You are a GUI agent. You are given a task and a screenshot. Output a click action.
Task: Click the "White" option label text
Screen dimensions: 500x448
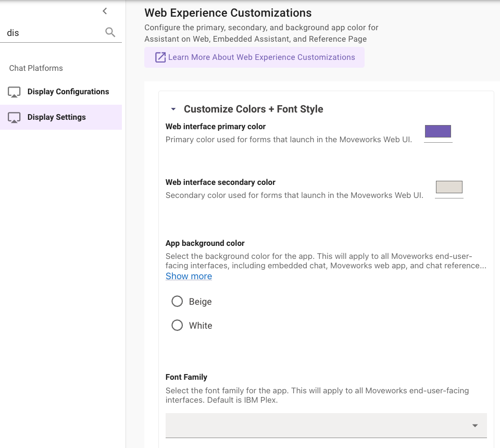(x=201, y=326)
